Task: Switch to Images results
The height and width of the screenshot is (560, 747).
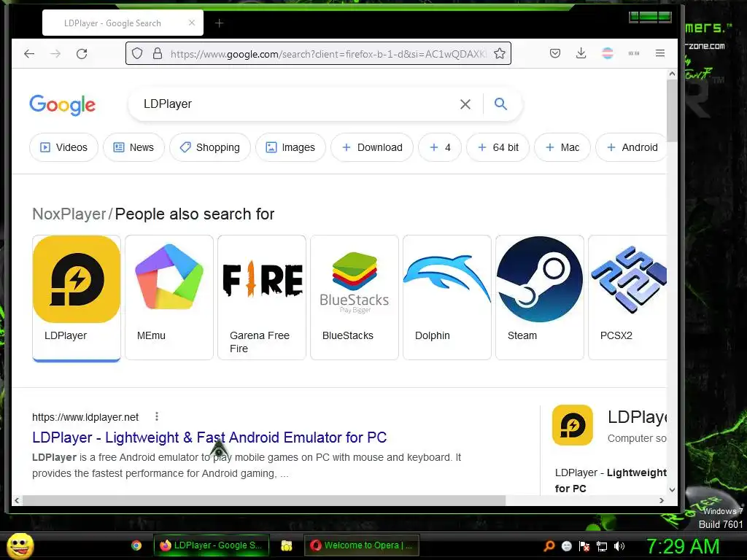Action: [290, 147]
